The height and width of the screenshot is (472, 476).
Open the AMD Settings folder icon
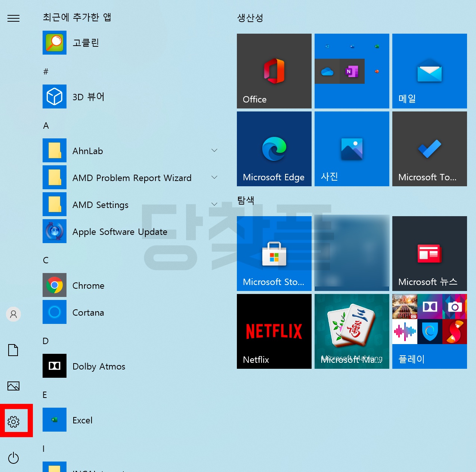[x=55, y=204]
